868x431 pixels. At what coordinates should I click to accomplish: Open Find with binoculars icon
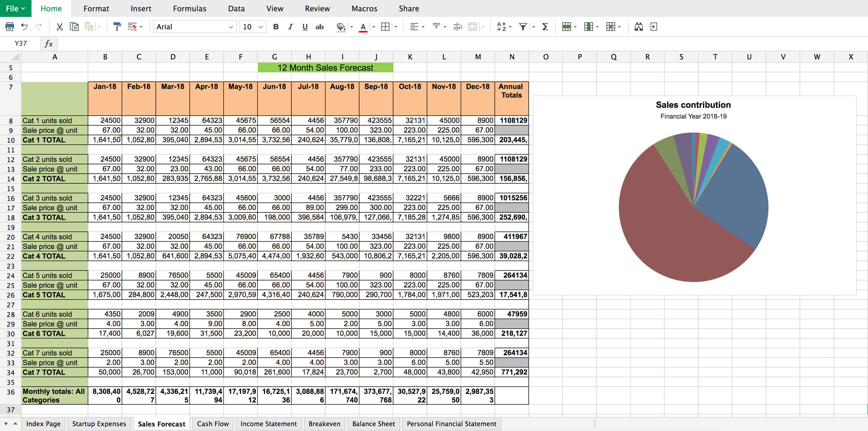[x=638, y=27]
